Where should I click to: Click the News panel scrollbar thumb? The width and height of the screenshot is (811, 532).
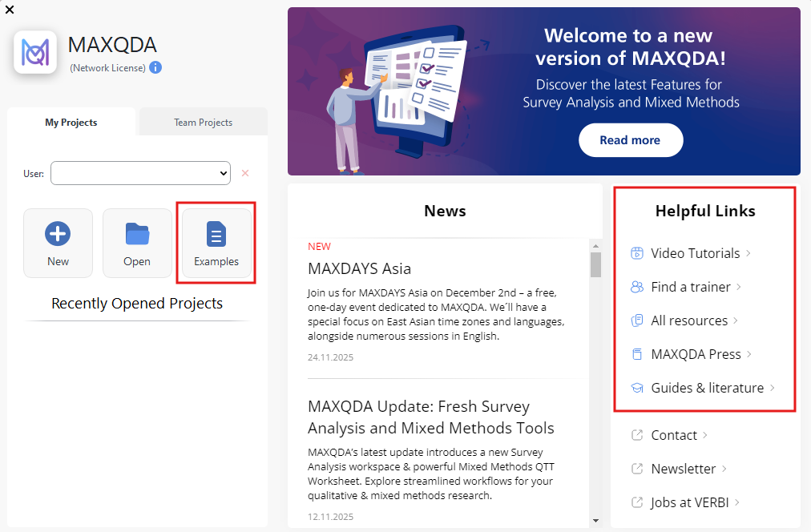pyautogui.click(x=595, y=264)
